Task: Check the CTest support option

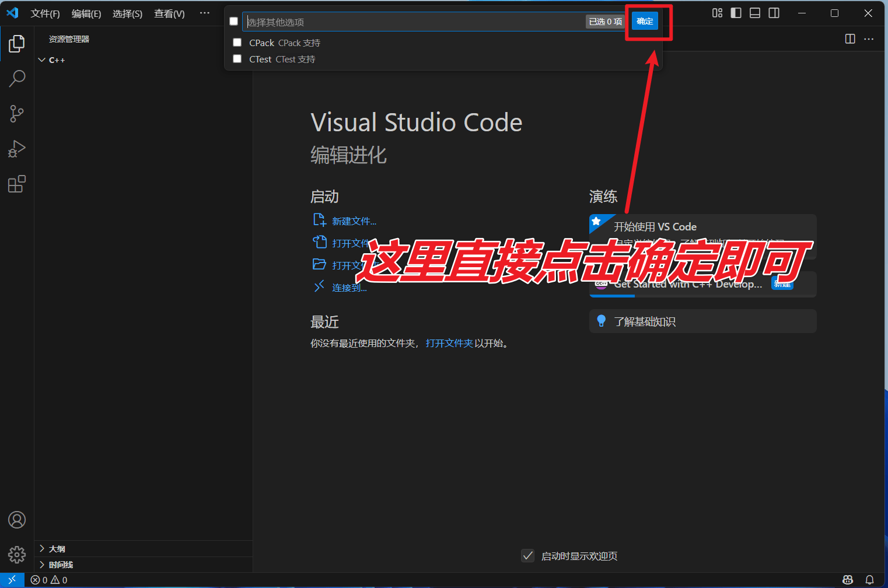Action: pyautogui.click(x=237, y=59)
